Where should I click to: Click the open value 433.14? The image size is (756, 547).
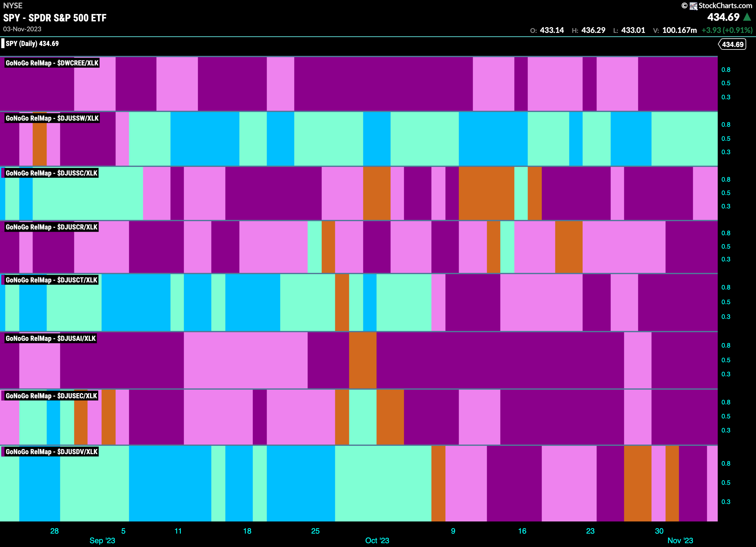pos(552,30)
